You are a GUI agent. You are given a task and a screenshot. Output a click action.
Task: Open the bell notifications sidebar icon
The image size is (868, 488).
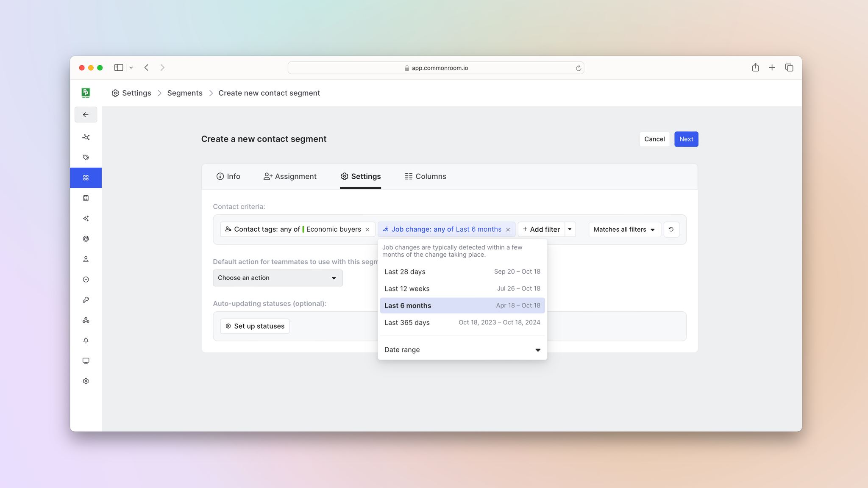pyautogui.click(x=86, y=341)
